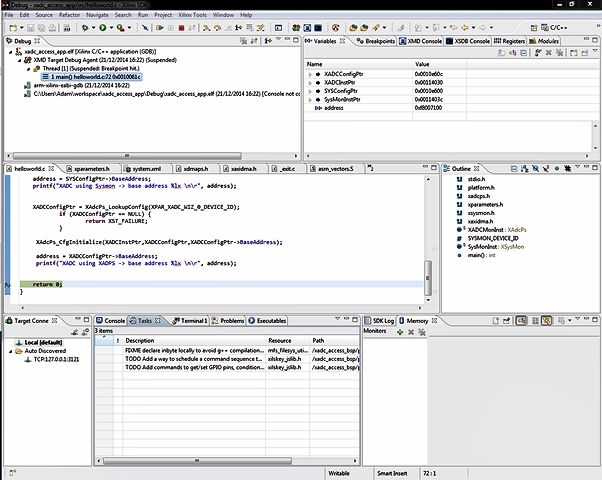
Task: Click the C/C++ perspective button
Action: 554,28
